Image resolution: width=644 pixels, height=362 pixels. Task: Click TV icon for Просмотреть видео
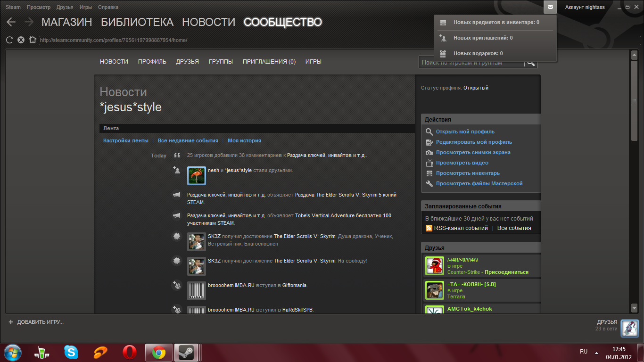[429, 163]
